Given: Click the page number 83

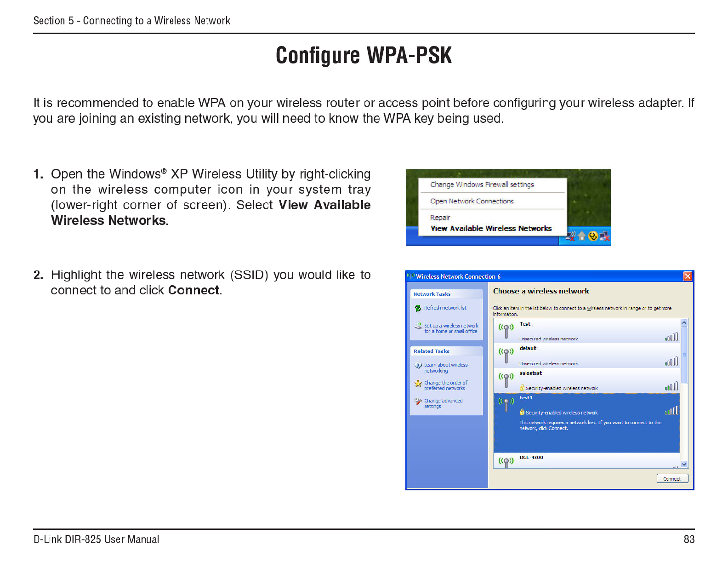Looking at the screenshot, I should pyautogui.click(x=689, y=539).
